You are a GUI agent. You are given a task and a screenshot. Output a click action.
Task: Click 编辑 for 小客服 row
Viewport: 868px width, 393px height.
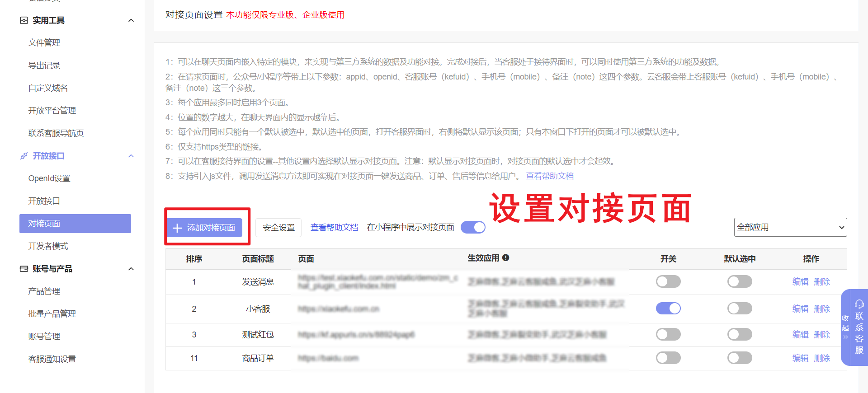800,309
